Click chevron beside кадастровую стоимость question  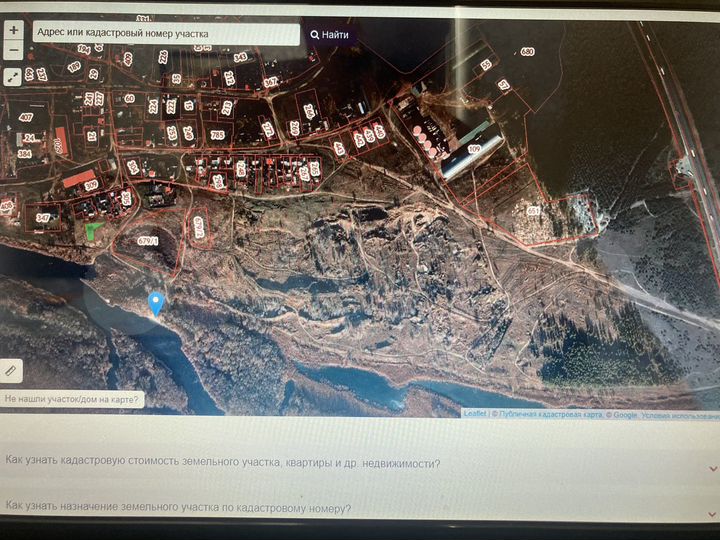(x=711, y=467)
